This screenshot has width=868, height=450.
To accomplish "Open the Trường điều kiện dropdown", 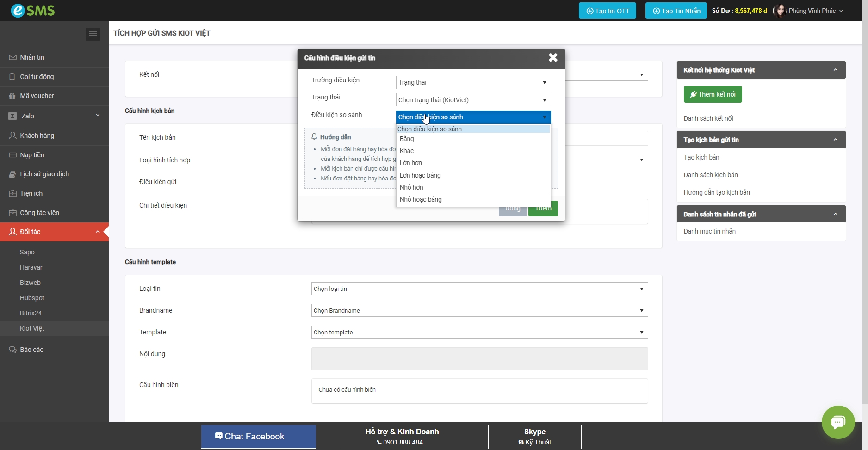I will click(x=473, y=82).
